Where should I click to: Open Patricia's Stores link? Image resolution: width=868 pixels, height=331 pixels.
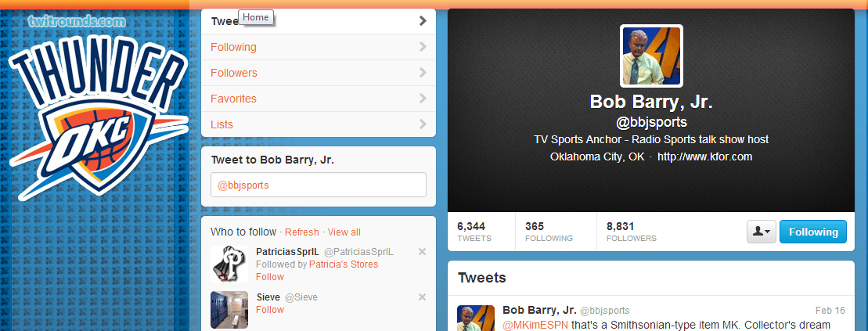[x=344, y=264]
